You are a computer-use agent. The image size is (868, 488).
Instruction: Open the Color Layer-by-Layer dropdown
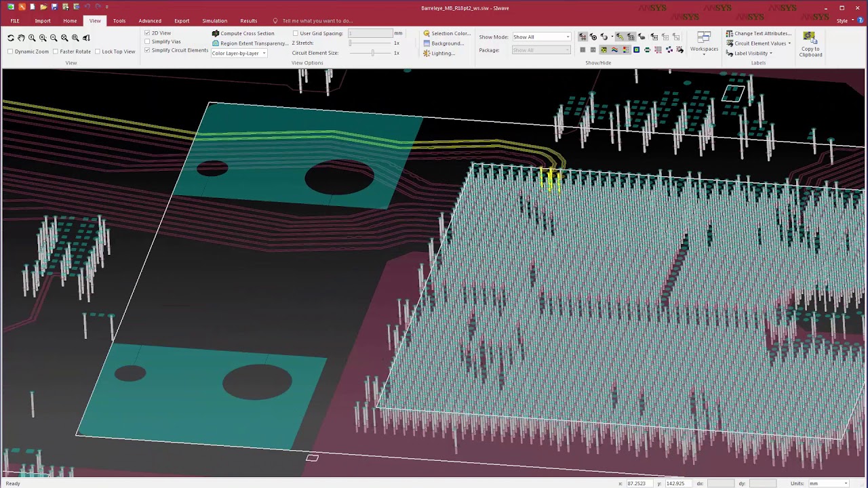tap(239, 53)
